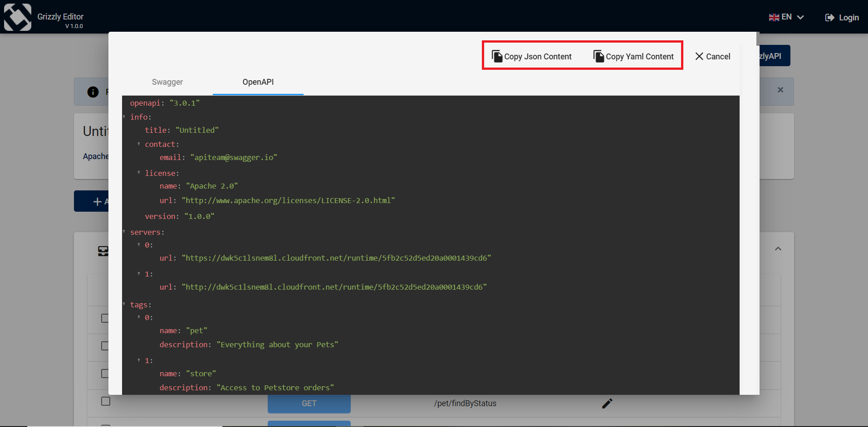This screenshot has width=868, height=427.
Task: Select the OpenAPI tab
Action: [x=258, y=82]
